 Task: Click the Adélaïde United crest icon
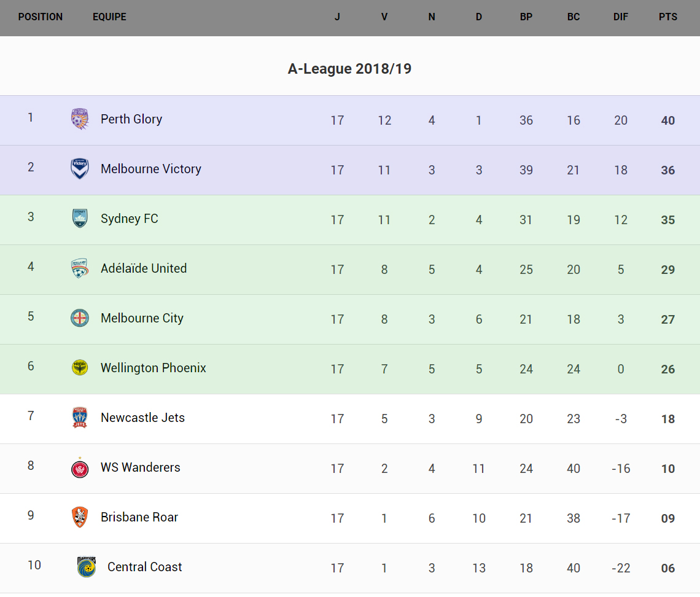tap(80, 268)
